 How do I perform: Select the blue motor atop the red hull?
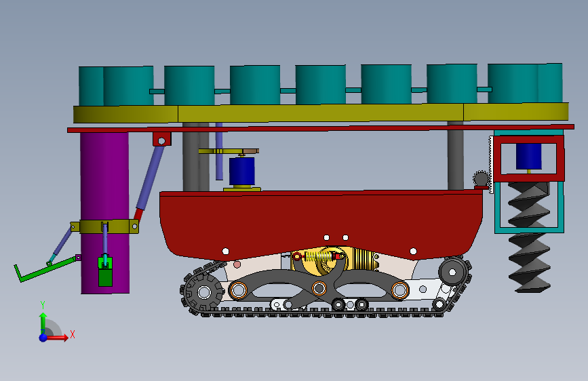click(242, 172)
